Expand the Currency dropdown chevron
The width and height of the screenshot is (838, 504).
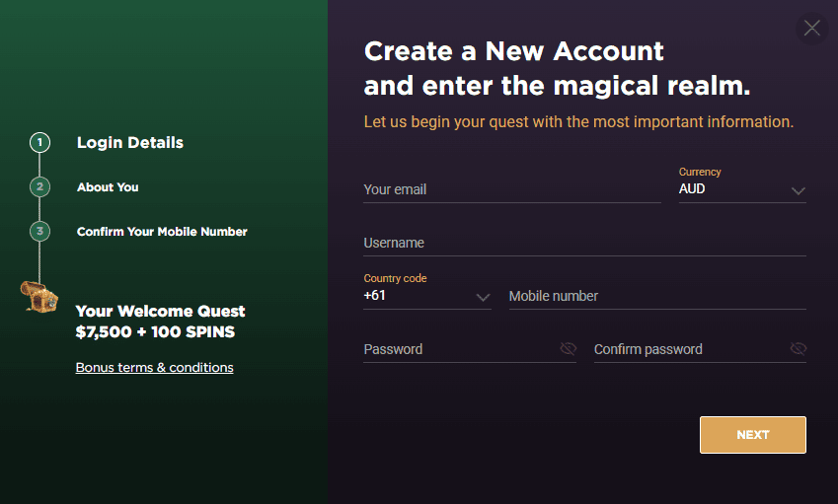click(798, 190)
